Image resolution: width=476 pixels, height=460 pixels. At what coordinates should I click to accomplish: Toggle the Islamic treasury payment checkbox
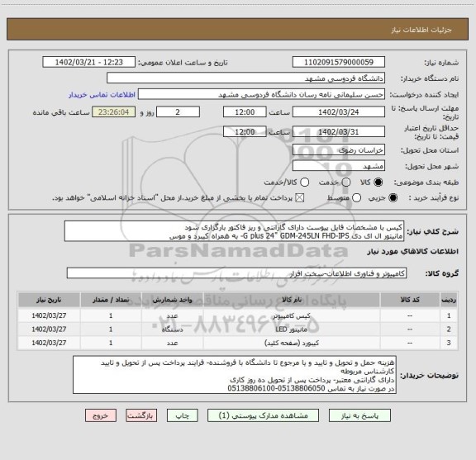pyautogui.click(x=300, y=198)
